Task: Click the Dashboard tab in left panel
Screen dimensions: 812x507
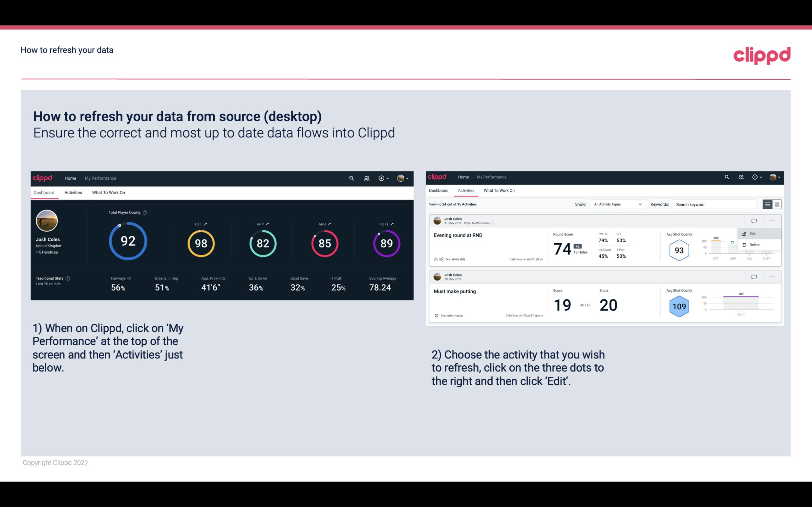Action: pyautogui.click(x=44, y=192)
